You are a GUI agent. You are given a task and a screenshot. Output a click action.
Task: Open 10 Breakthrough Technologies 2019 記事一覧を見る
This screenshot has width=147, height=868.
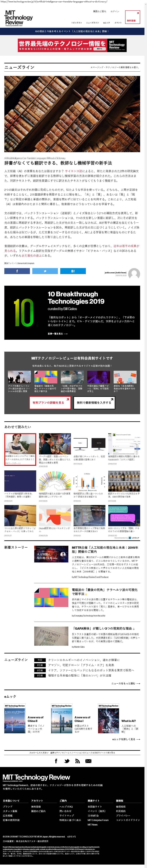(57, 334)
